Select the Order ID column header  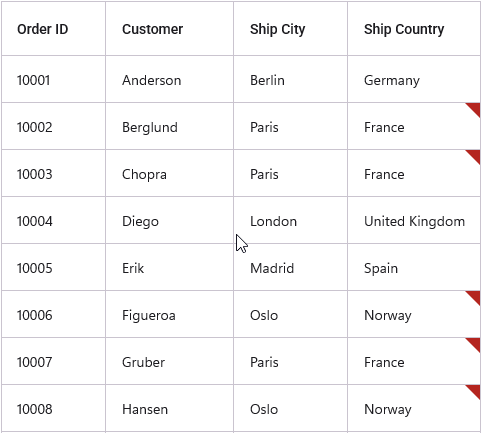(53, 29)
